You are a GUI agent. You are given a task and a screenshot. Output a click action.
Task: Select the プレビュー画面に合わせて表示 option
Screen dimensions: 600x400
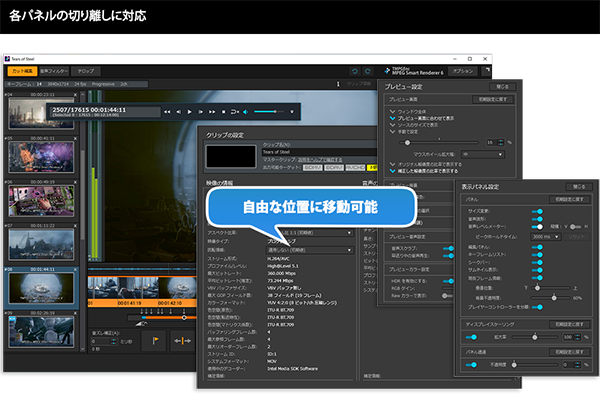click(422, 118)
